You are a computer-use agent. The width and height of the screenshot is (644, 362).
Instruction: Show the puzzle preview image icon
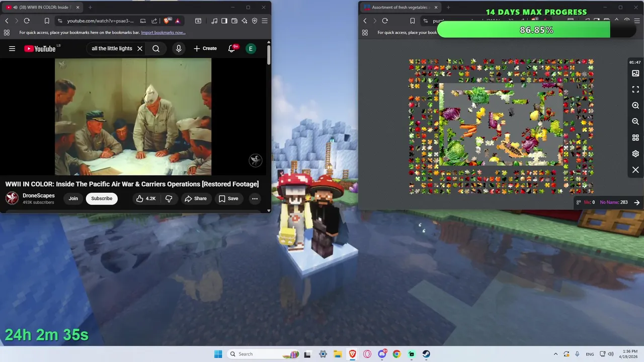point(635,73)
